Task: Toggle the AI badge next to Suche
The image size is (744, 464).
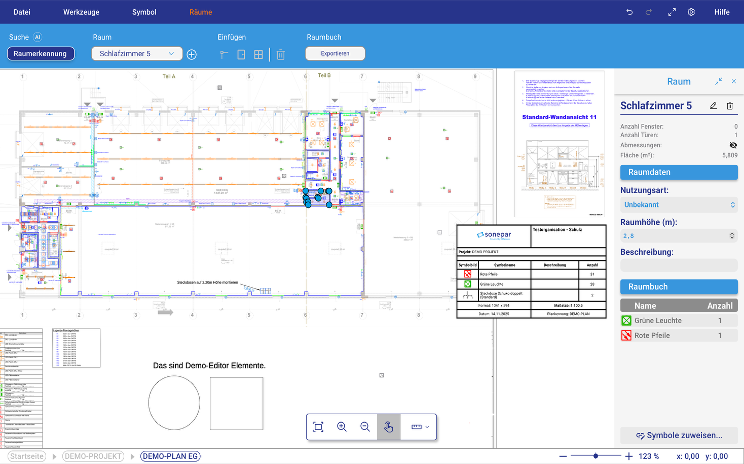Action: tap(38, 36)
